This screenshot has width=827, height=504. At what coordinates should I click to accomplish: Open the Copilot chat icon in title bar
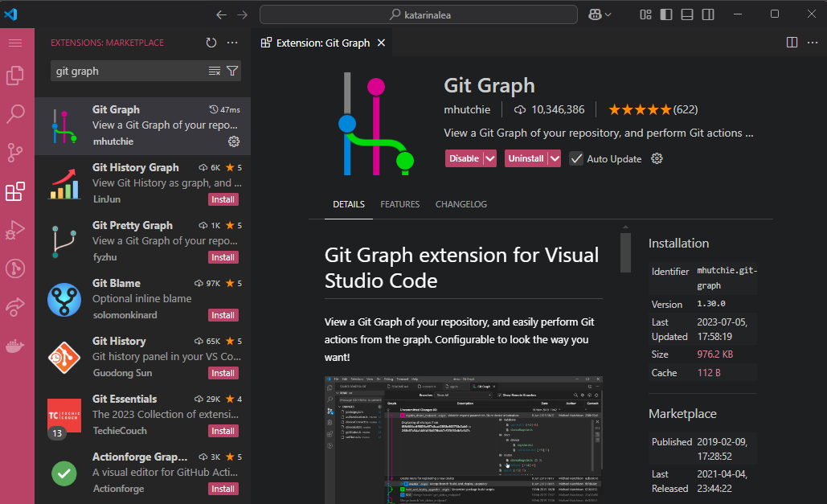coord(595,14)
